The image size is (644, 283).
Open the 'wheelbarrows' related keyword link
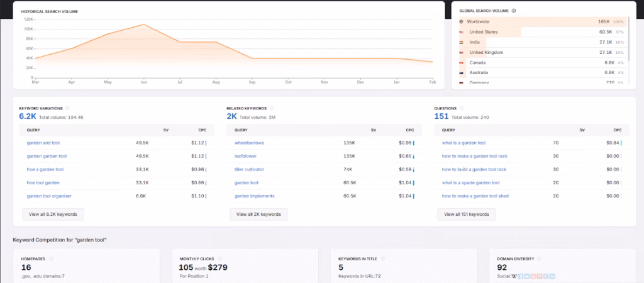tap(250, 143)
